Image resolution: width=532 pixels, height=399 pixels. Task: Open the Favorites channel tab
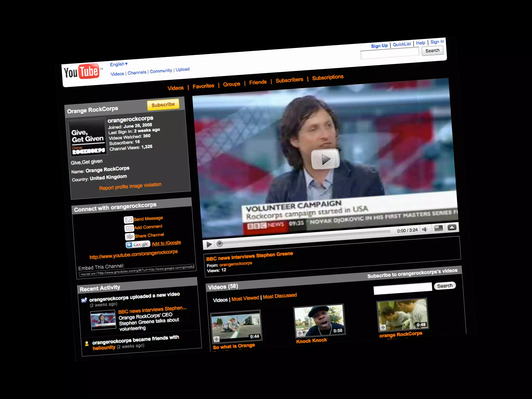tap(203, 86)
